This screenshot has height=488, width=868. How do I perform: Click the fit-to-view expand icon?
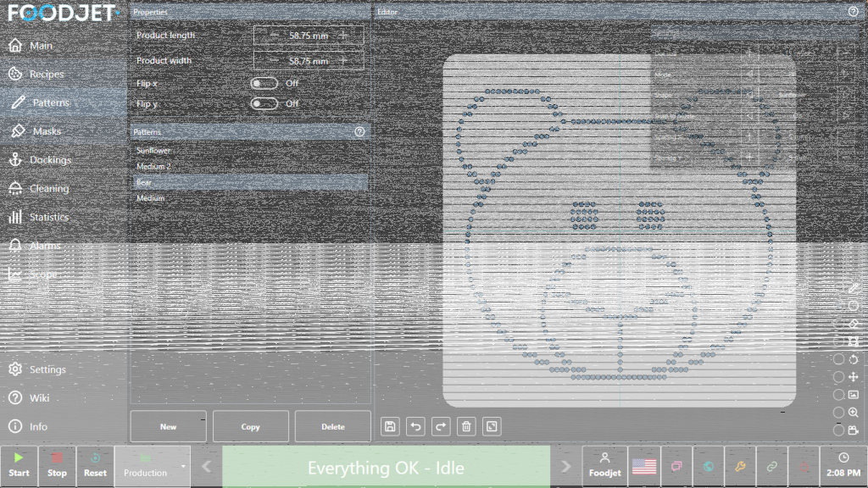pos(492,427)
